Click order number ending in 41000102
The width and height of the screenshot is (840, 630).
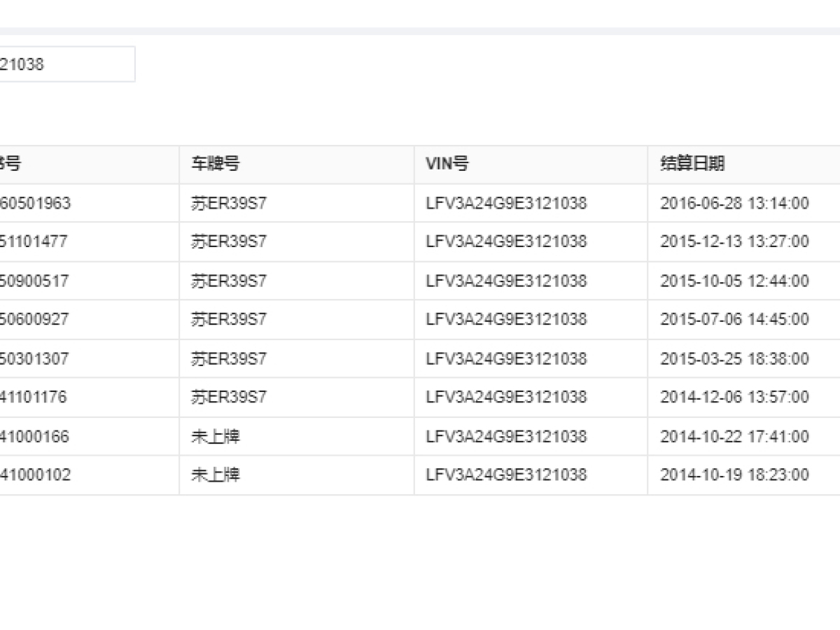pos(35,475)
